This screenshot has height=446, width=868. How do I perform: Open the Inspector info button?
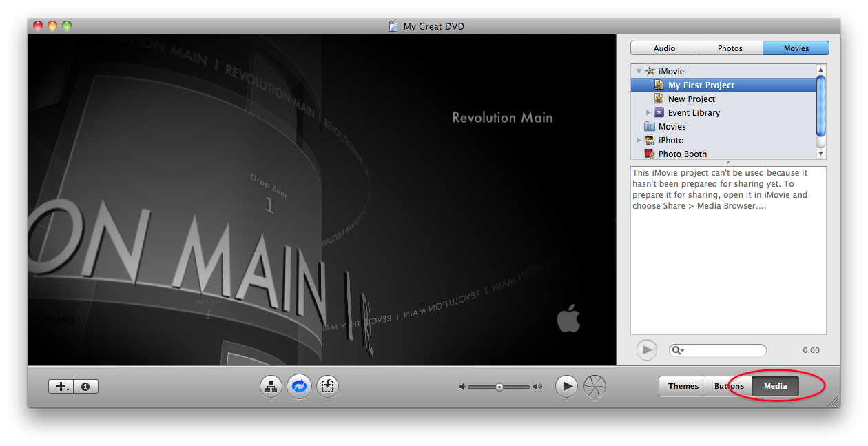coord(85,387)
